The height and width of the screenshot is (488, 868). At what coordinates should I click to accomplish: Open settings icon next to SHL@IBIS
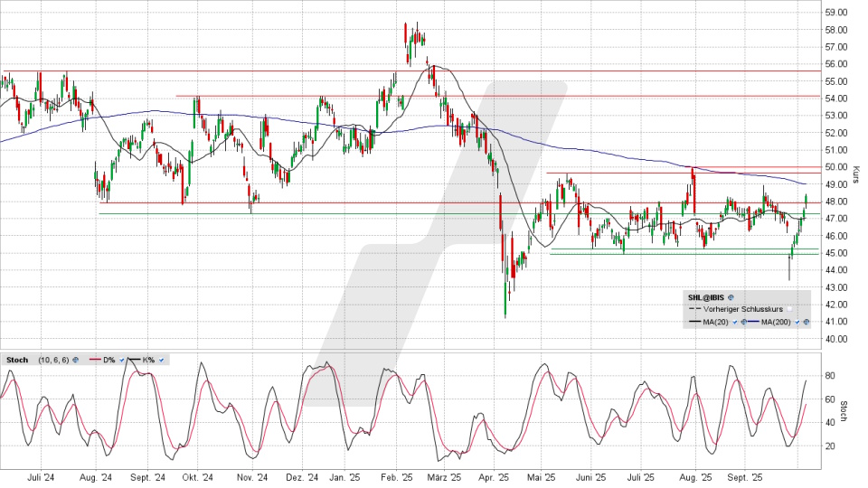click(731, 296)
